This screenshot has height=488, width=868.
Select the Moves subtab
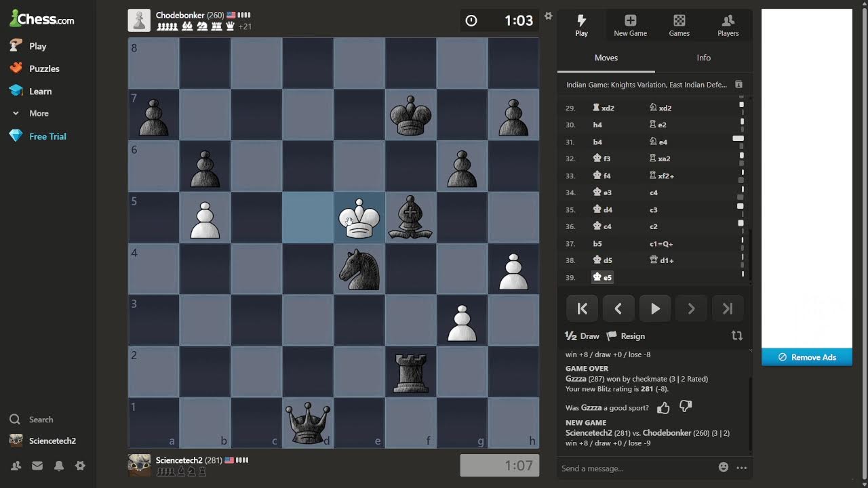pos(606,58)
